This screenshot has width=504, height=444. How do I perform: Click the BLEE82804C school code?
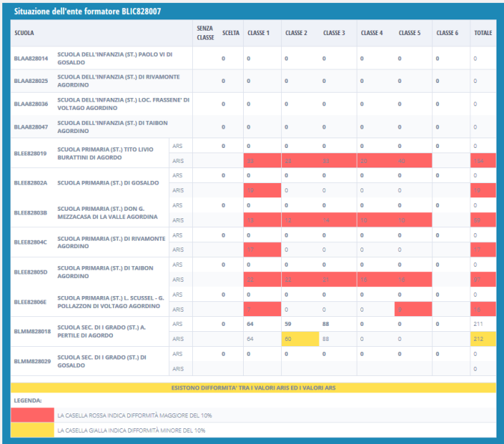tap(31, 242)
